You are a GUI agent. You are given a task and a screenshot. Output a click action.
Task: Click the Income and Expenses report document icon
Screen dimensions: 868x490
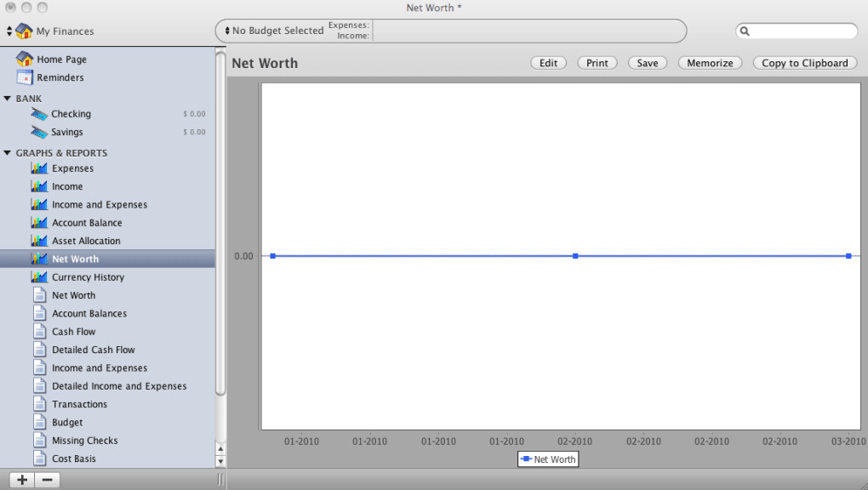(x=39, y=367)
